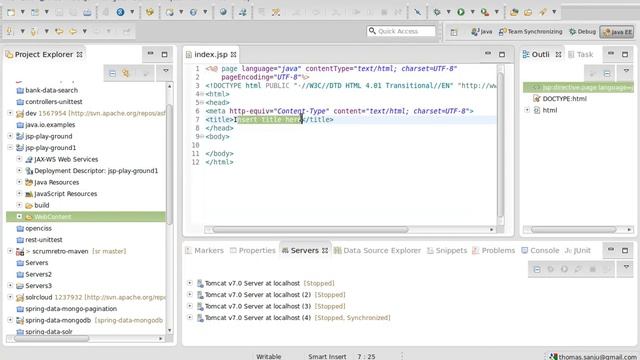
Task: Click Collapse All icon in Project Explorer
Action: [112, 73]
